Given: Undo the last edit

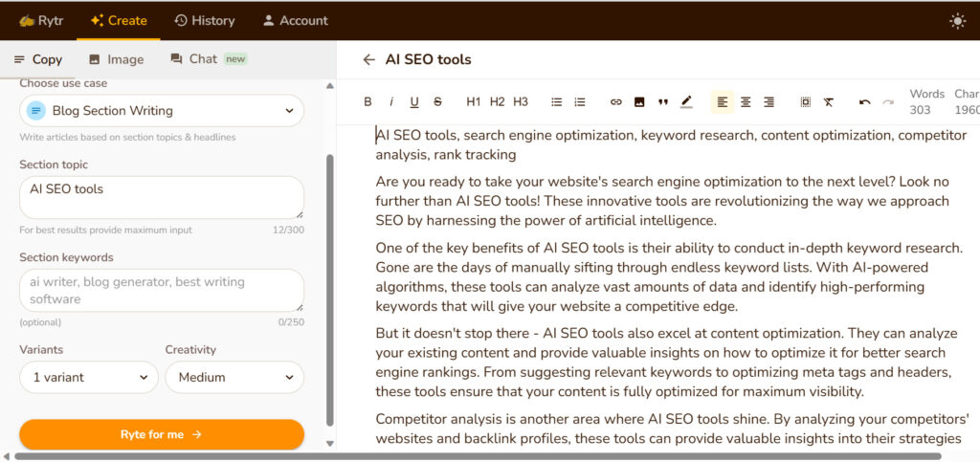Looking at the screenshot, I should (865, 101).
